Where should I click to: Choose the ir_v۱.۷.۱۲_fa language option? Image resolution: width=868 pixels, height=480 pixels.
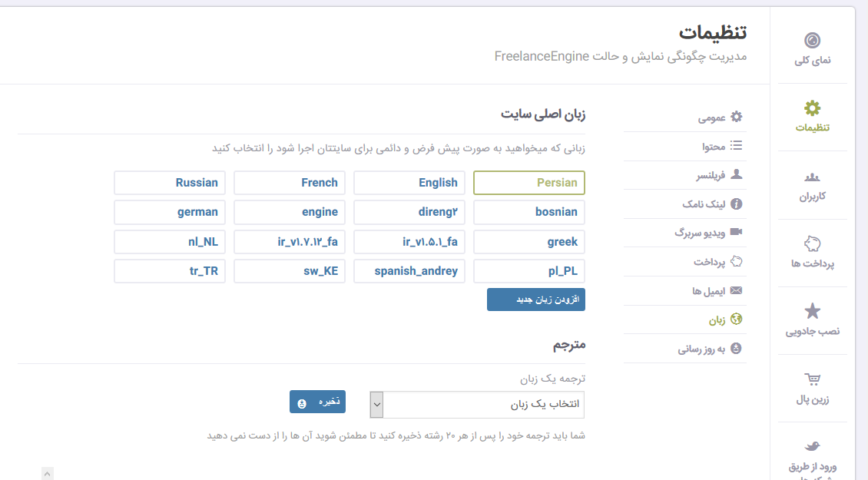(290, 242)
